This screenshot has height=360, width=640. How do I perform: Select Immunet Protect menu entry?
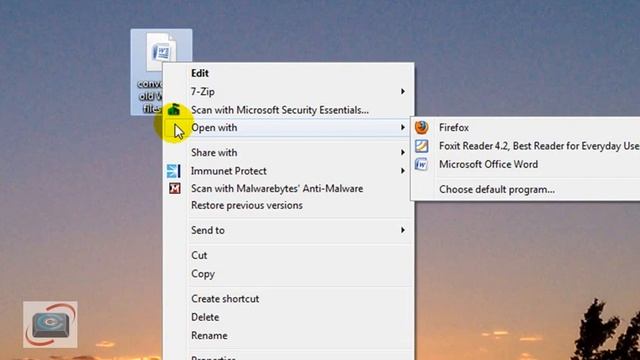[288, 171]
